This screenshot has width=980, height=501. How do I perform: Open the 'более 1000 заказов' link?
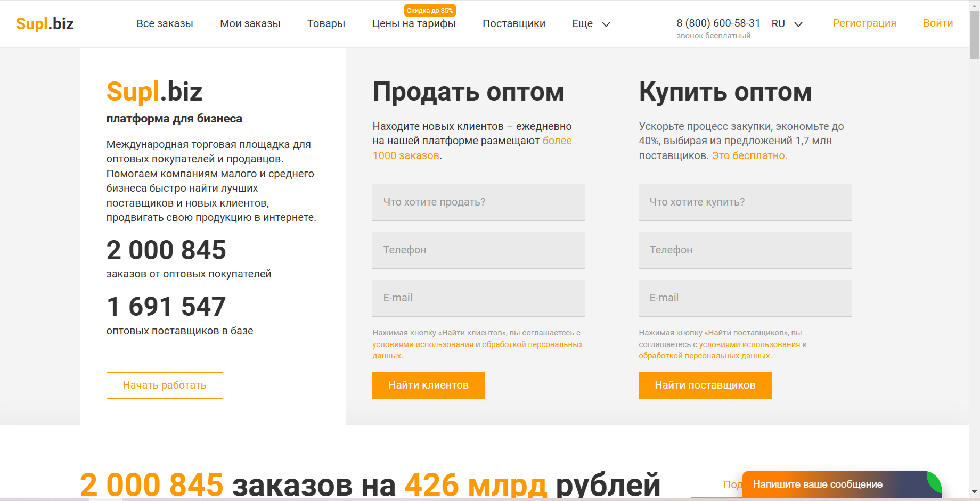[557, 141]
